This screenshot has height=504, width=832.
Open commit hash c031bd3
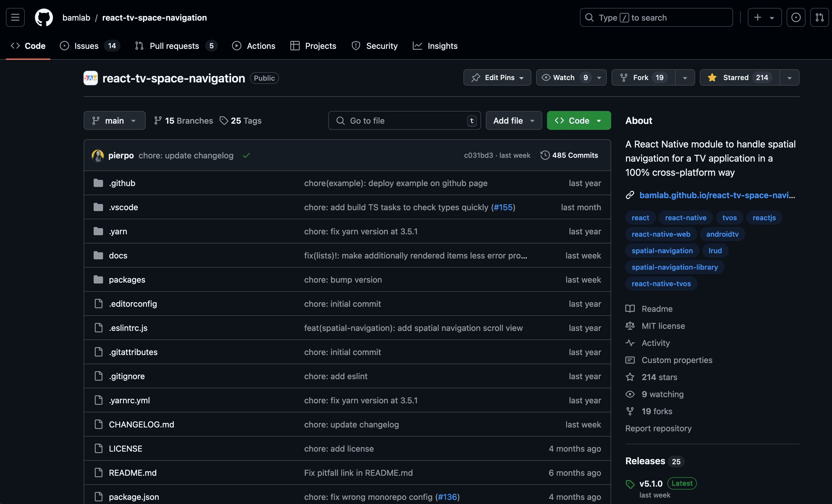click(x=478, y=155)
